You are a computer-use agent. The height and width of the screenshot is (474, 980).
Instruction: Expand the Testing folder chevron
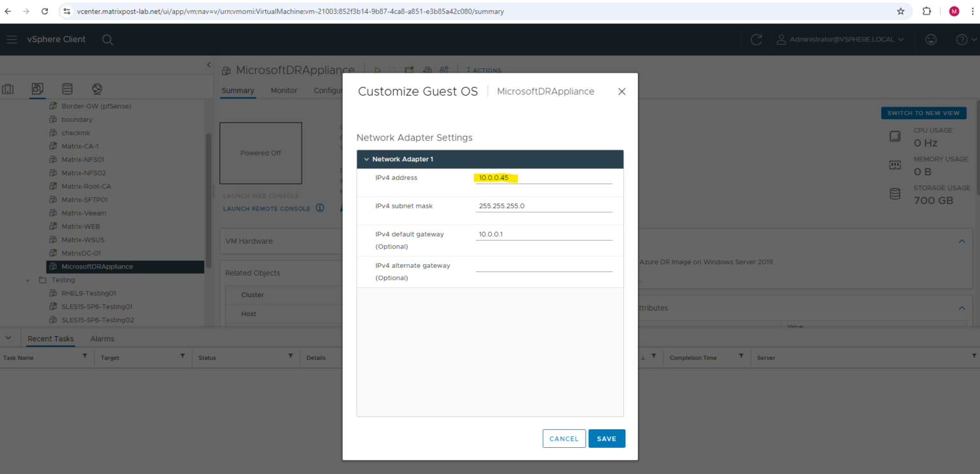(x=27, y=279)
